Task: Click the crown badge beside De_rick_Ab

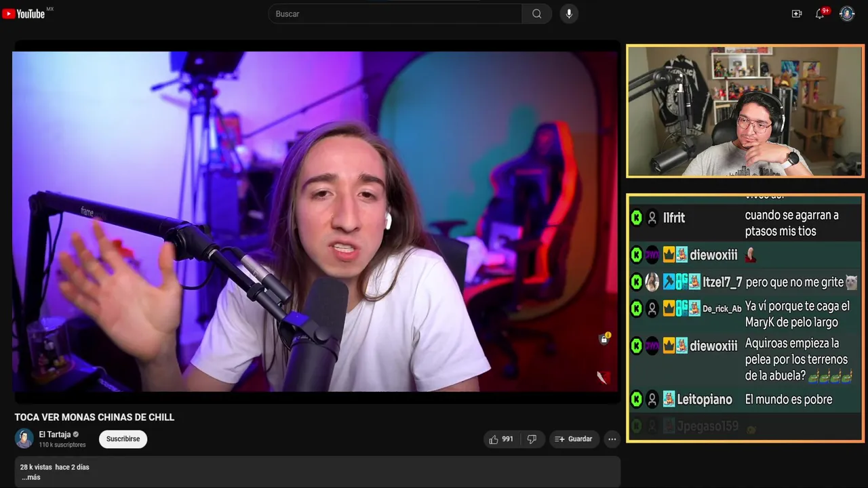Action: [669, 309]
